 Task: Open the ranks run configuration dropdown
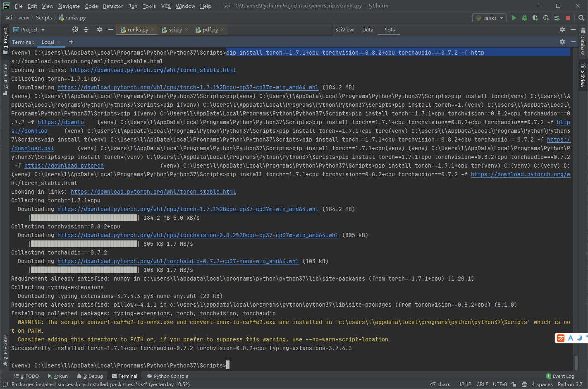pos(490,18)
